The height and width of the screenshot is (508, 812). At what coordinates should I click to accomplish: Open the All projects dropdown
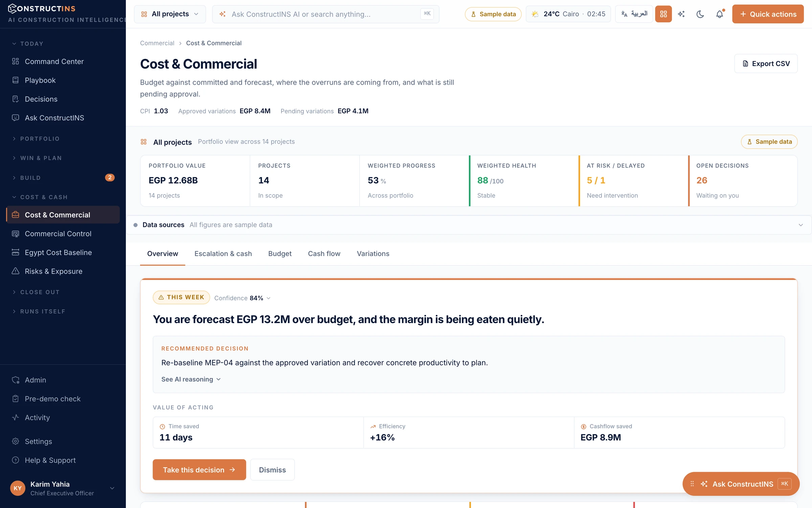point(170,14)
